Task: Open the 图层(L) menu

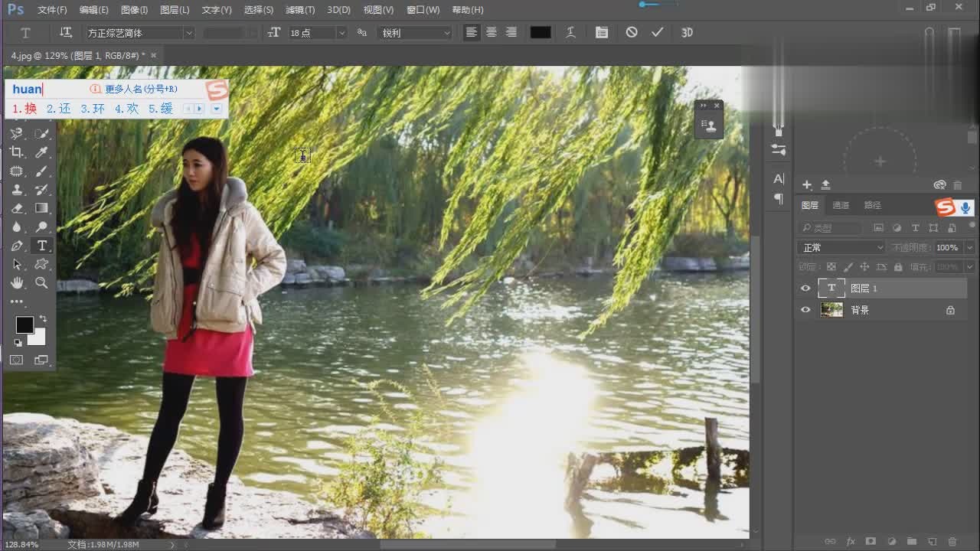Action: tap(175, 10)
